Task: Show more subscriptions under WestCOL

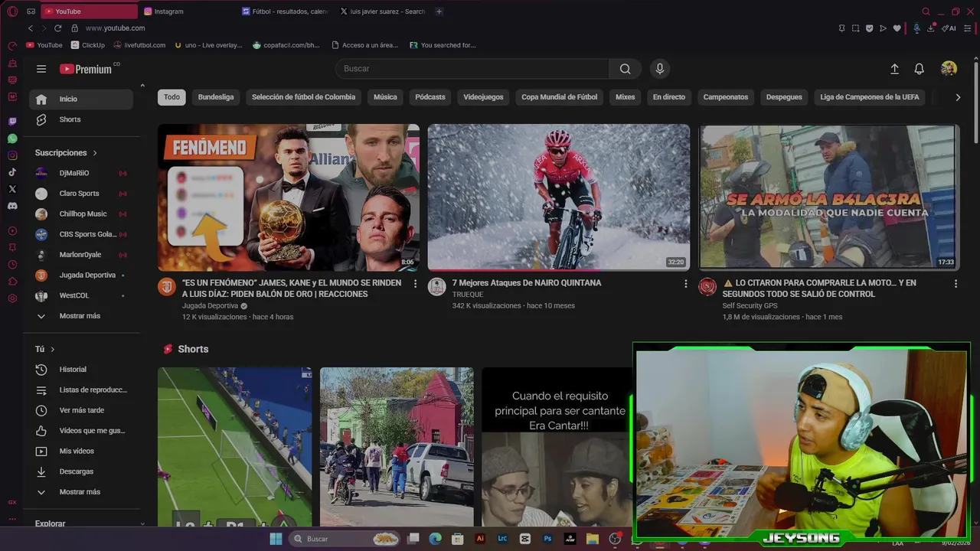Action: tap(80, 316)
